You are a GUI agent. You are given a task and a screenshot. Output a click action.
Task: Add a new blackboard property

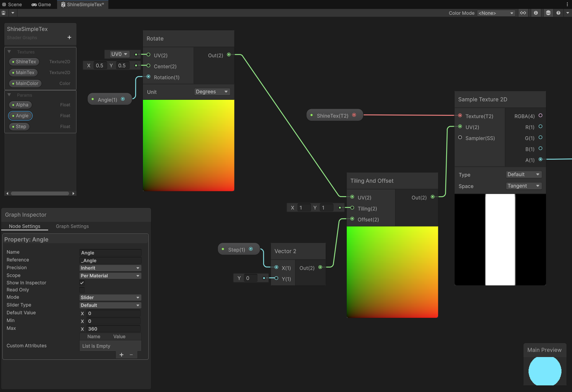pyautogui.click(x=69, y=37)
